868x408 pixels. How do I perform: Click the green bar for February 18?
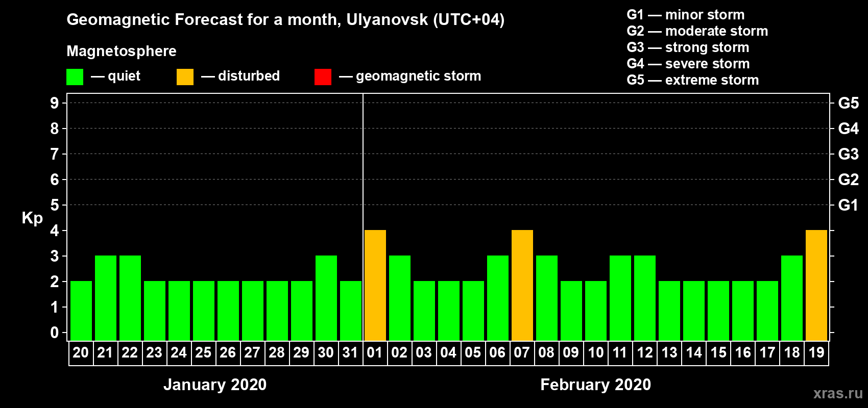point(792,298)
